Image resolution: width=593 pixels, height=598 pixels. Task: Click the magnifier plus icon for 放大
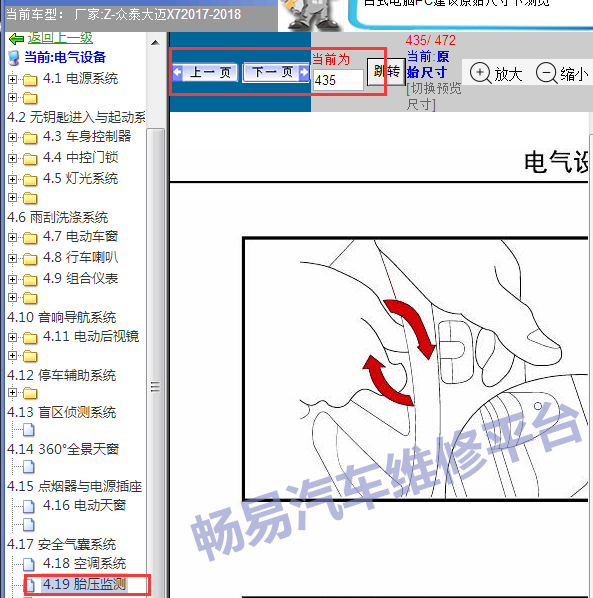pyautogui.click(x=480, y=73)
